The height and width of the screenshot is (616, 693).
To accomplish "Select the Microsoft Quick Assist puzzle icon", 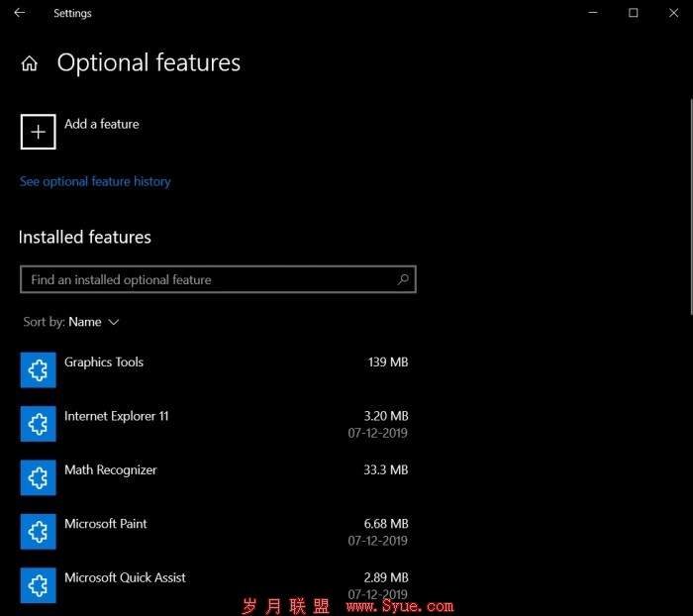I will (x=38, y=585).
